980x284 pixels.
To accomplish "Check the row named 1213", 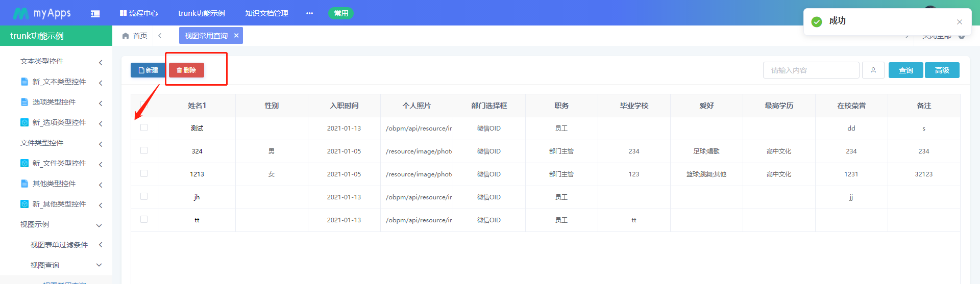I will pos(144,173).
